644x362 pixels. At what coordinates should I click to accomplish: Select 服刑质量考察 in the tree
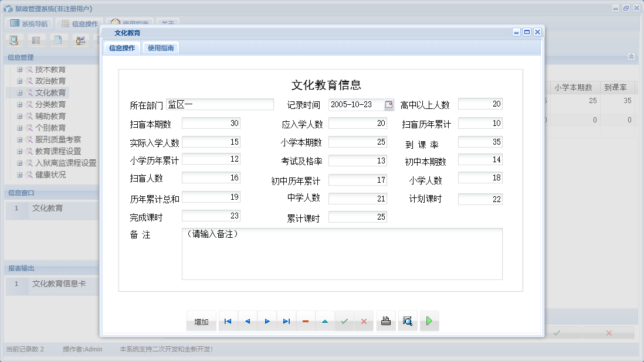(58, 140)
